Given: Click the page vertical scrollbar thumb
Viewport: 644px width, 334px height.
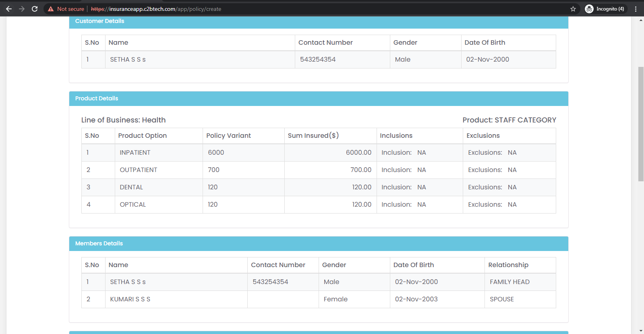Looking at the screenshot, I should point(641,124).
